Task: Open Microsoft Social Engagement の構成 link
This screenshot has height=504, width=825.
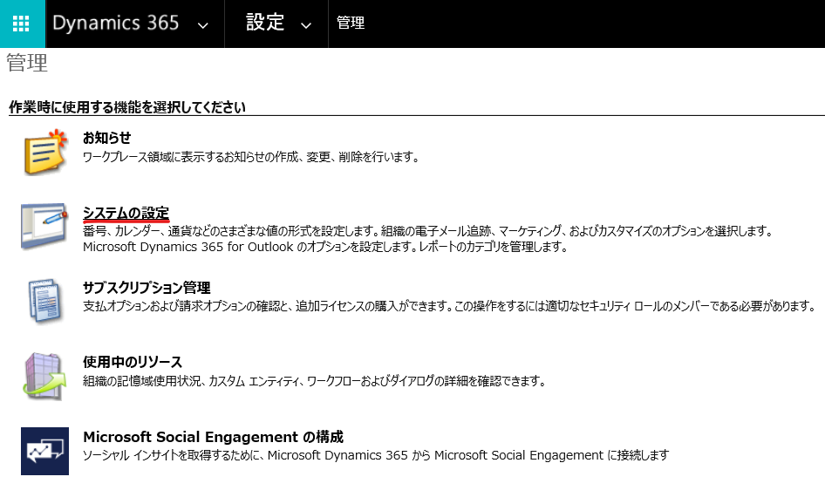Action: [x=213, y=437]
